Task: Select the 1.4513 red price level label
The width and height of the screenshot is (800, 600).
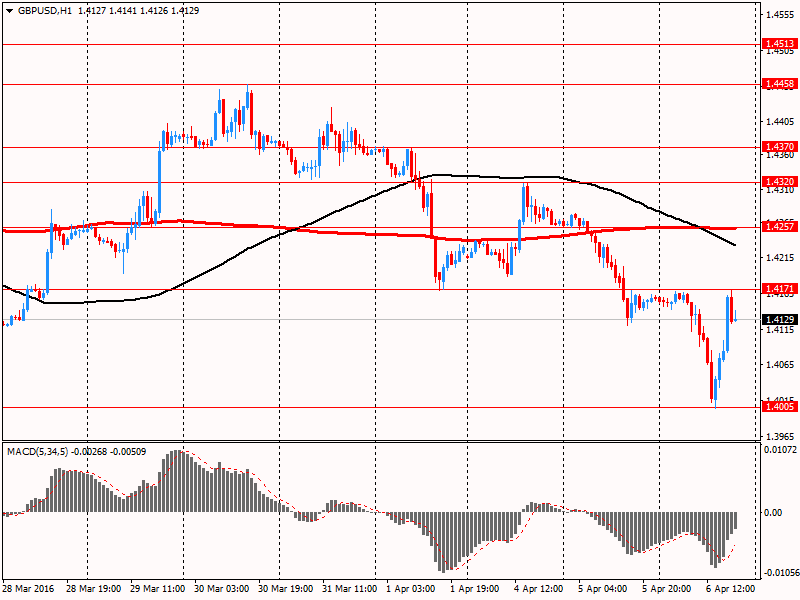Action: click(779, 44)
